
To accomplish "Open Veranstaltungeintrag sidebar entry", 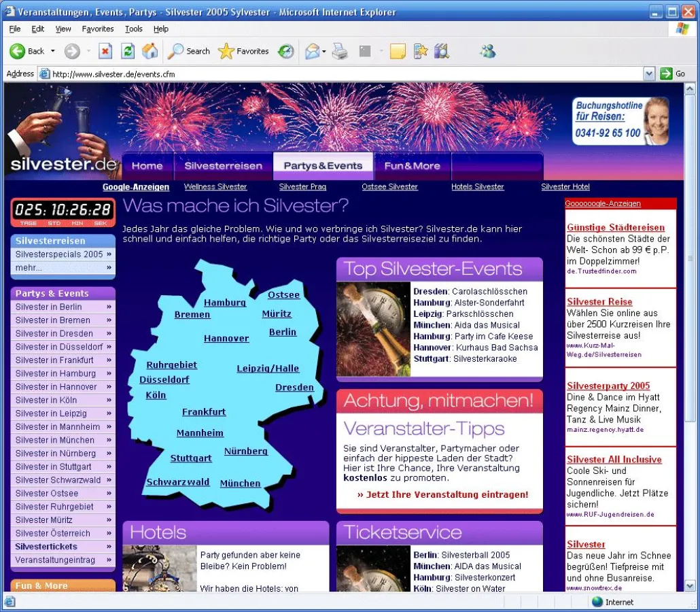I will point(63,560).
